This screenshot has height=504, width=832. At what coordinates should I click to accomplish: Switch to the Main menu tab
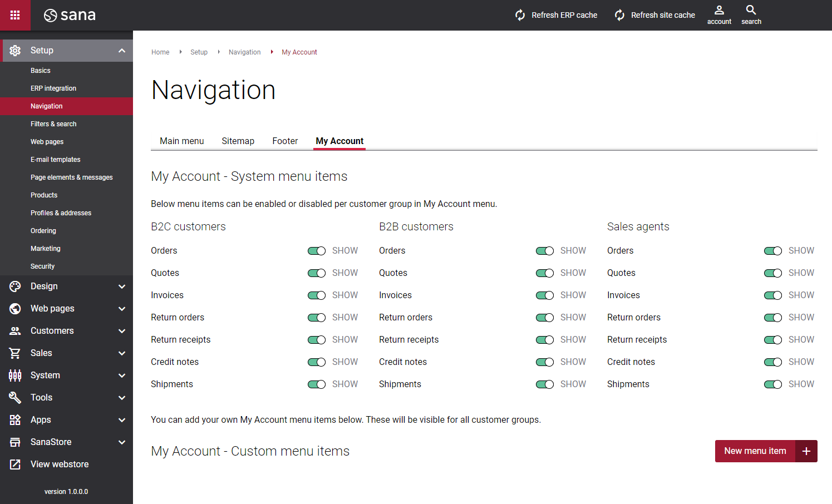[182, 141]
